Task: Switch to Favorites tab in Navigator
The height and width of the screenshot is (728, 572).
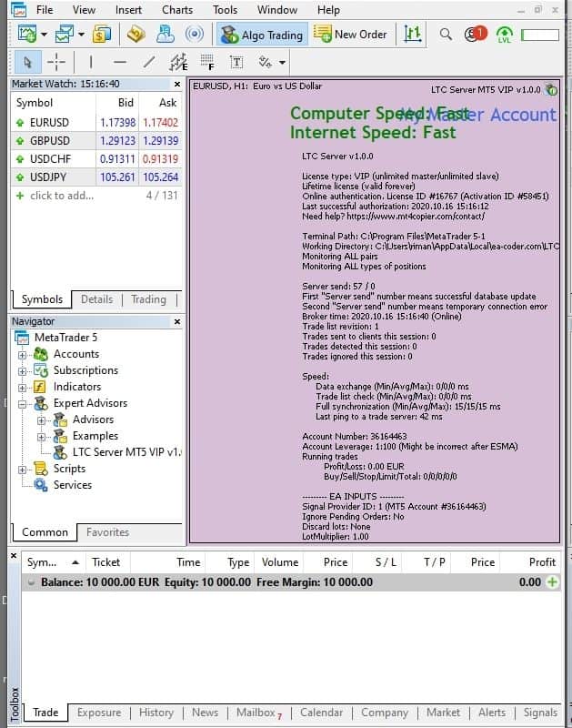Action: [x=107, y=532]
